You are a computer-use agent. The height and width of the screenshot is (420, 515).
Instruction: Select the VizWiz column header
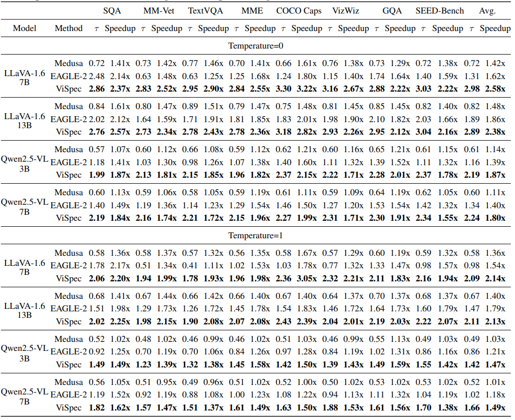pos(346,11)
